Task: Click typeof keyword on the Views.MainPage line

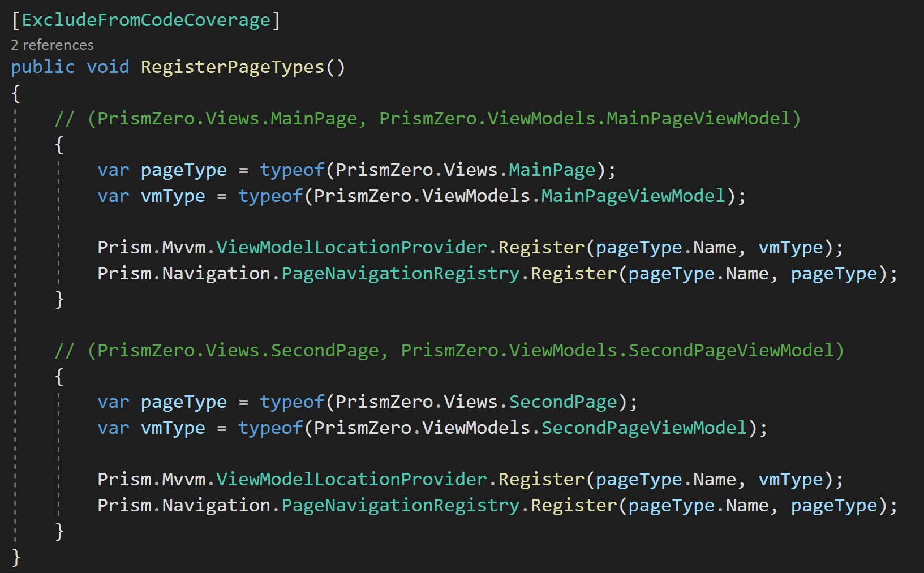Action: 292,170
